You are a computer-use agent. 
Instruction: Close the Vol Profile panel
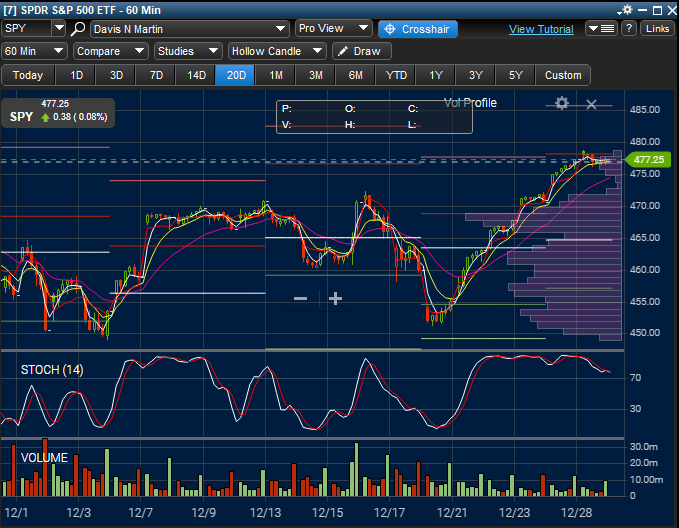pyautogui.click(x=591, y=104)
